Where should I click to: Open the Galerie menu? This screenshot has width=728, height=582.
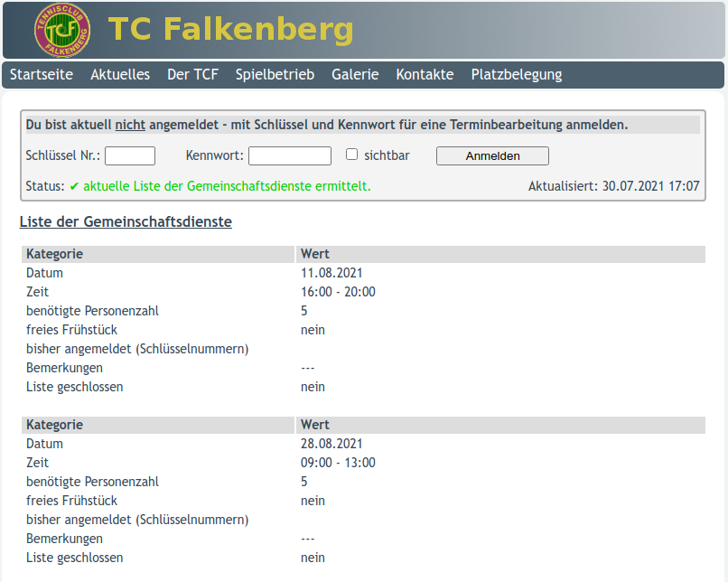[355, 74]
